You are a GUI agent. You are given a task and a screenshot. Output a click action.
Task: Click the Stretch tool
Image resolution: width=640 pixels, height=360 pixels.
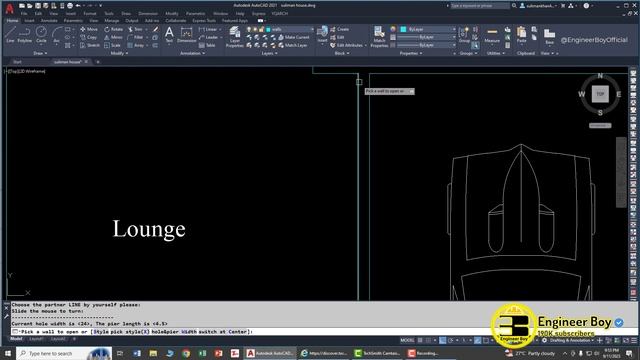coord(90,45)
